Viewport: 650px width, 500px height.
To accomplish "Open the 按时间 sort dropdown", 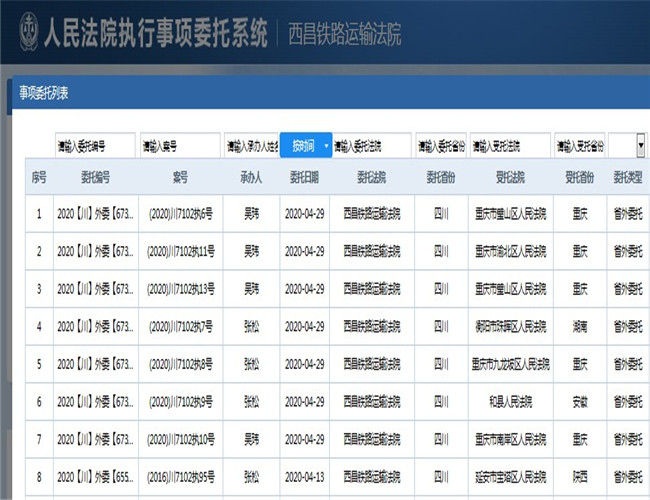I will coord(305,146).
